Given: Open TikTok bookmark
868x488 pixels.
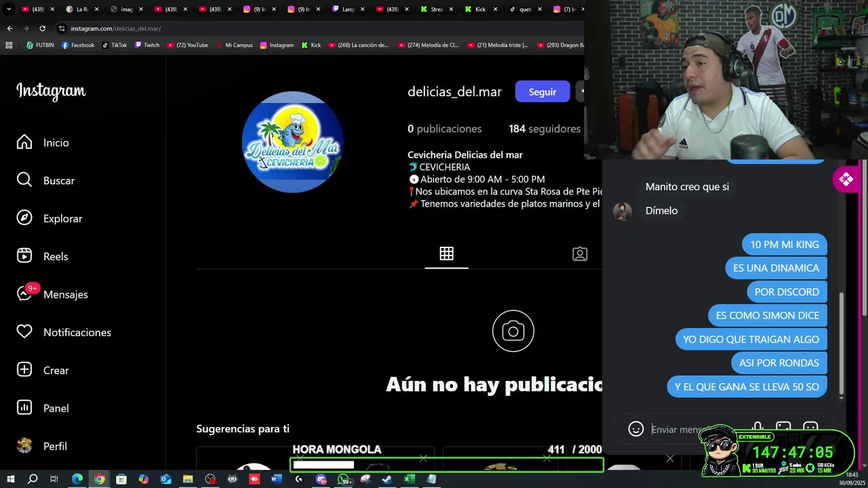Looking at the screenshot, I should point(115,45).
